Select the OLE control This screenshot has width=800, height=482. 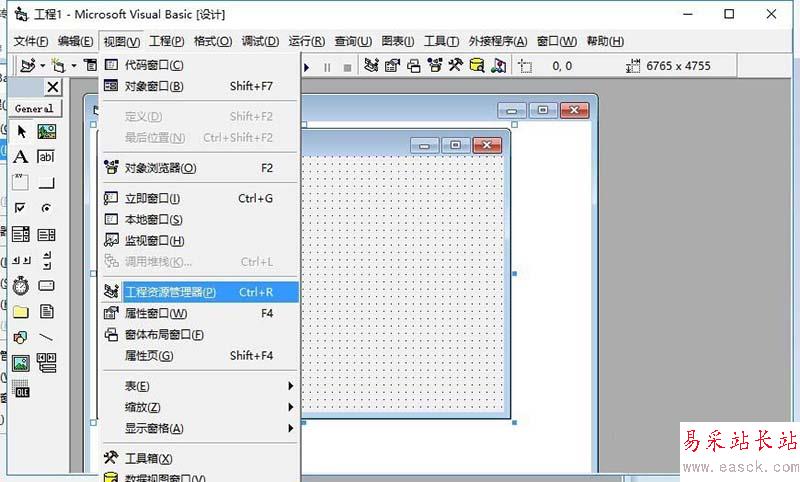20,389
